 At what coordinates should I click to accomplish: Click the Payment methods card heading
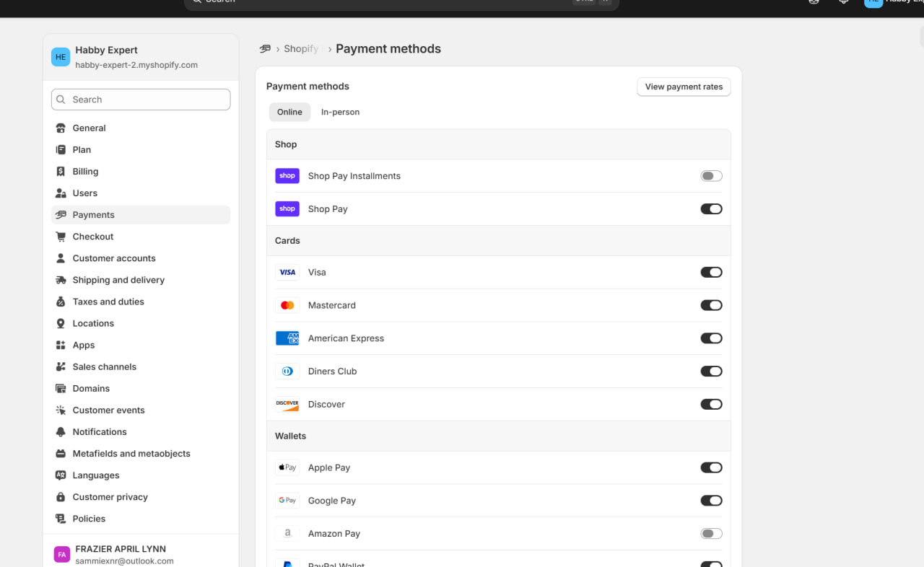pyautogui.click(x=308, y=87)
